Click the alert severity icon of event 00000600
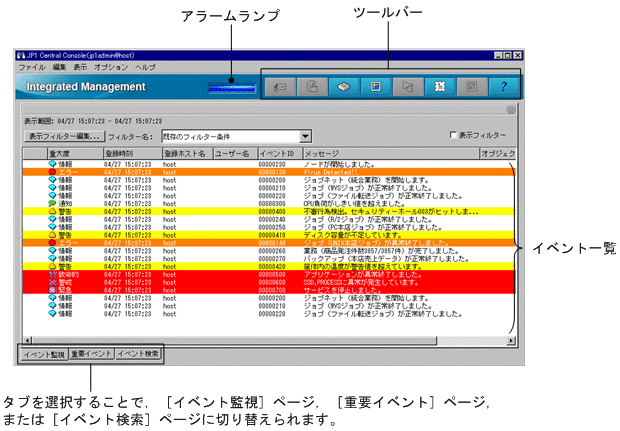The height and width of the screenshot is (431, 620). [52, 282]
